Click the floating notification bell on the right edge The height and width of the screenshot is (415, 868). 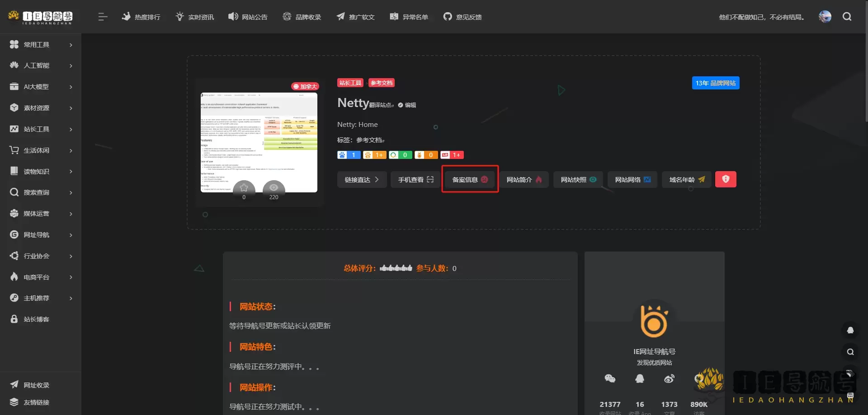pos(849,331)
